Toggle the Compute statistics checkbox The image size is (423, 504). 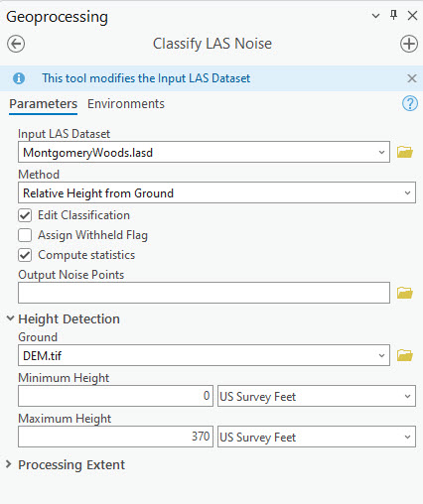point(25,255)
